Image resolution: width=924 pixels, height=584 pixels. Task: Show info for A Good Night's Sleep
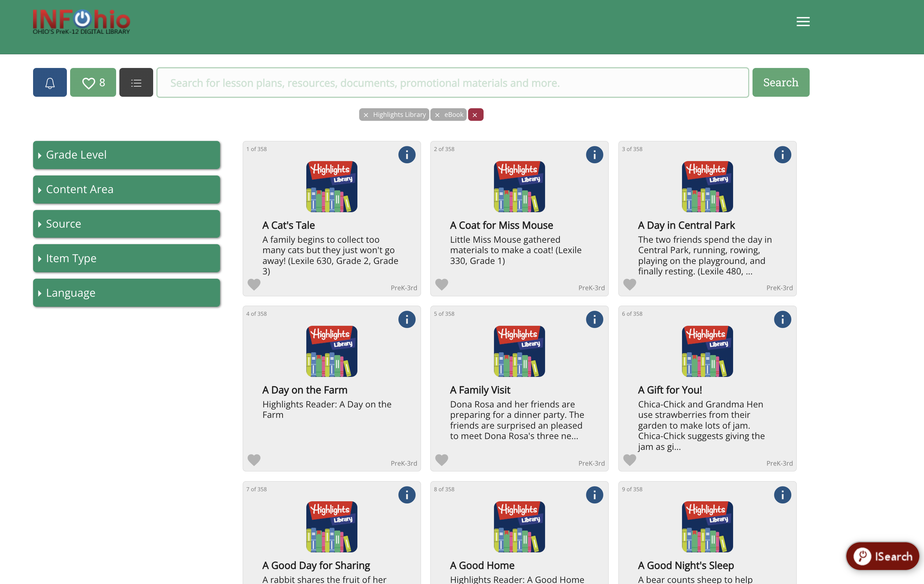click(x=782, y=495)
